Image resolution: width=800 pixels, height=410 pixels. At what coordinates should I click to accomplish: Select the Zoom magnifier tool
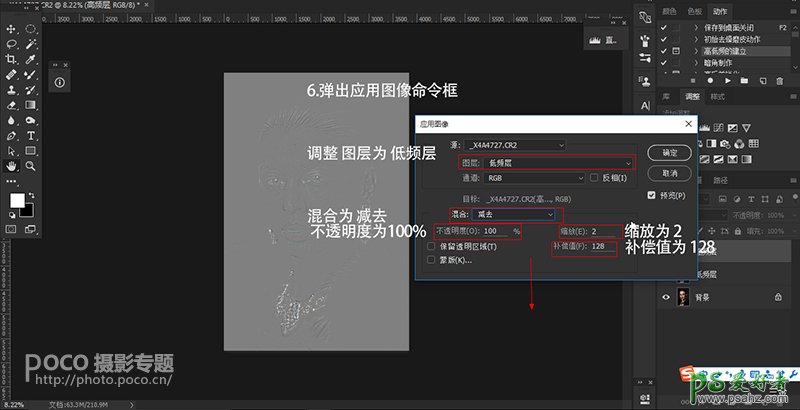31,166
